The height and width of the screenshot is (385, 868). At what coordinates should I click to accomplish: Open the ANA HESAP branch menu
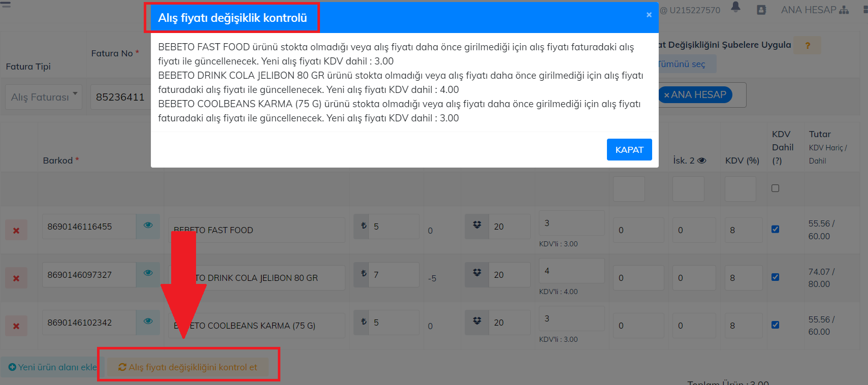point(815,10)
